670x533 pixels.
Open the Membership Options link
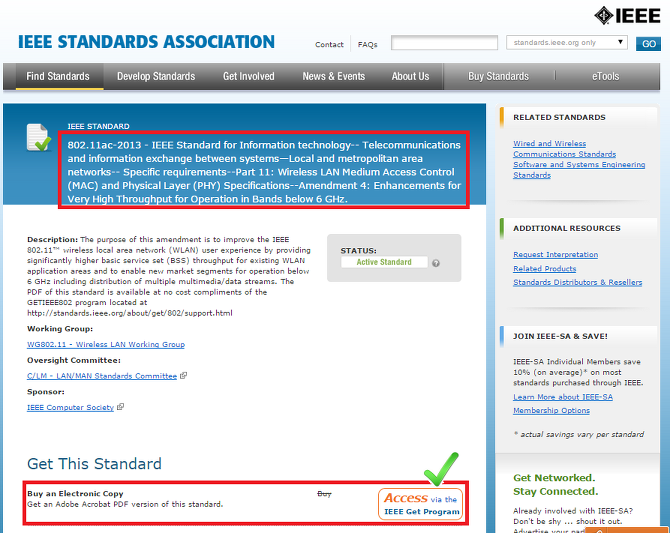click(551, 410)
